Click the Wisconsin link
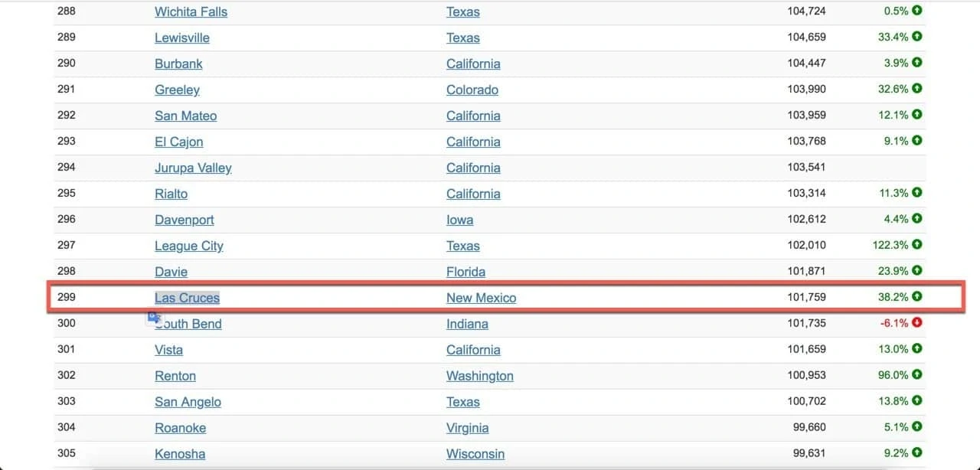The width and height of the screenshot is (980, 470). (475, 454)
